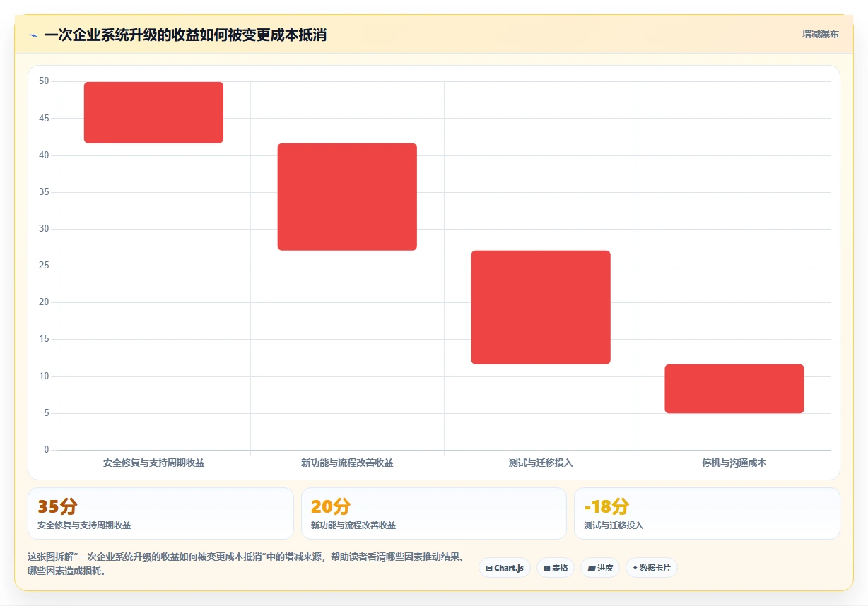Click the 20分 value card
This screenshot has height=606, width=868.
pos(434,513)
